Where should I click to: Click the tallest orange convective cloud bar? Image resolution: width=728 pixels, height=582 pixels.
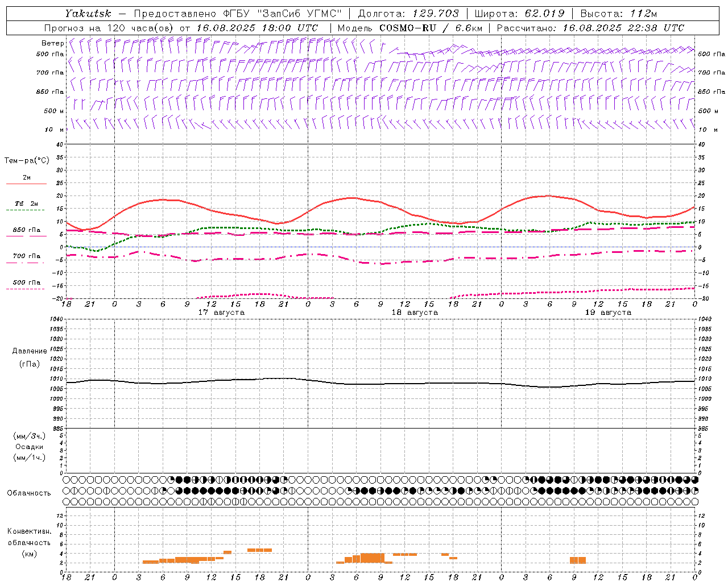[373, 558]
